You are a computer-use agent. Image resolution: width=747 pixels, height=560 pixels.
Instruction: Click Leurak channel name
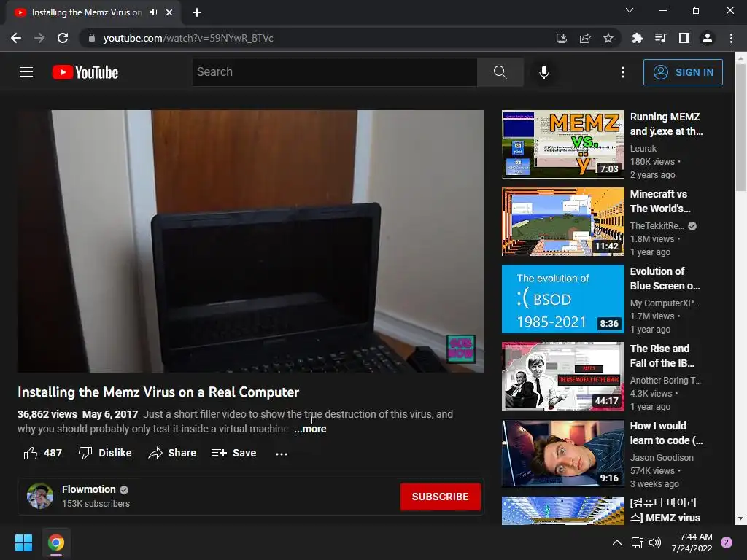click(643, 149)
